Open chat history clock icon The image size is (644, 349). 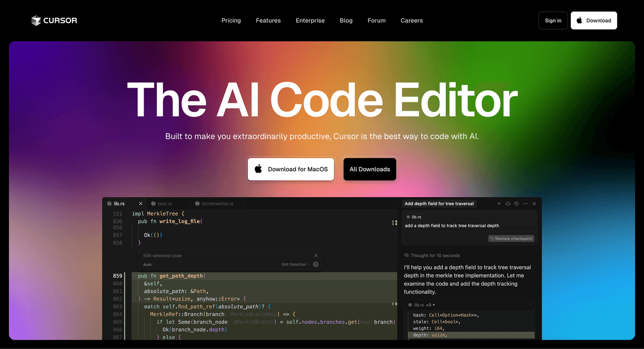516,204
